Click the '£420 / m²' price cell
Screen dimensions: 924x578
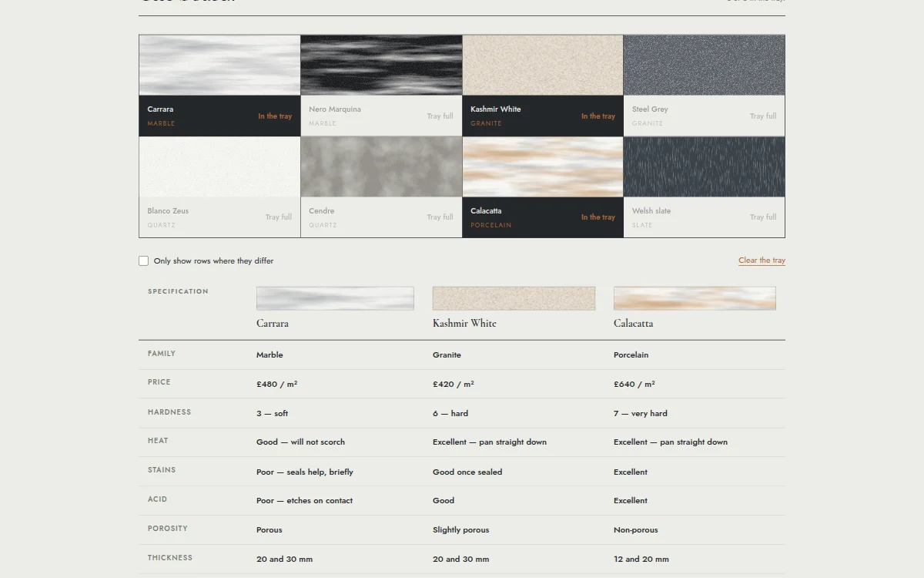coord(454,384)
